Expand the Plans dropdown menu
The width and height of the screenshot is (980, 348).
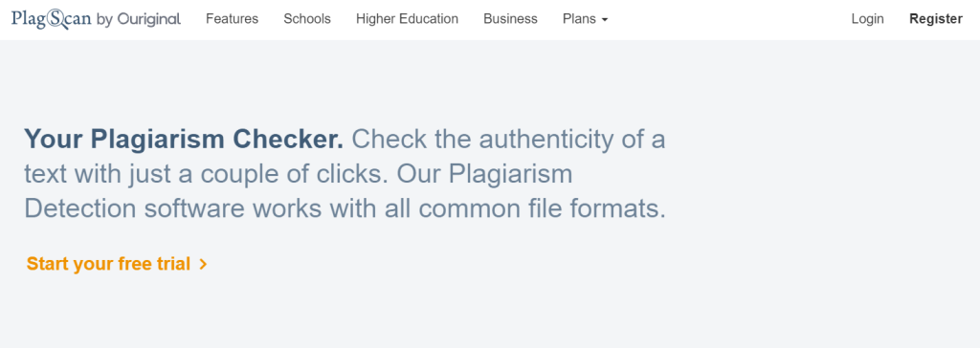585,19
